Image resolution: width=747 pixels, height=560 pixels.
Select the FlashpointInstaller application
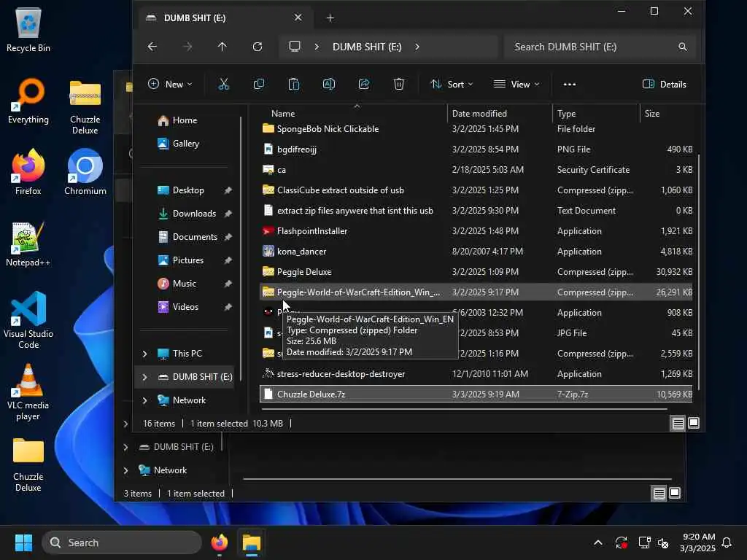click(x=476, y=231)
